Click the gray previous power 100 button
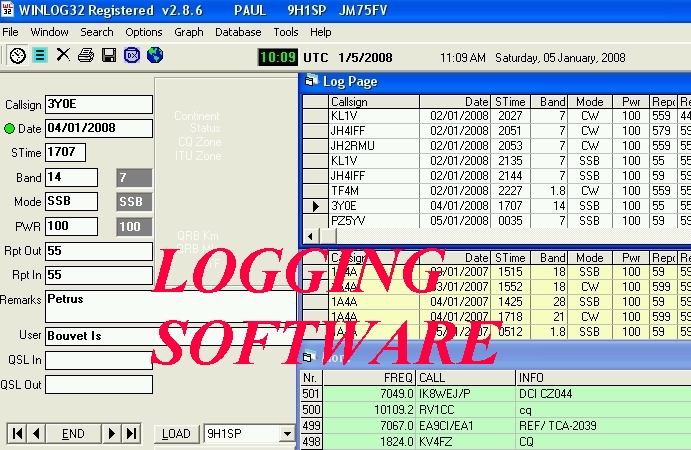Viewport: 691px width, 450px height. pos(134,227)
